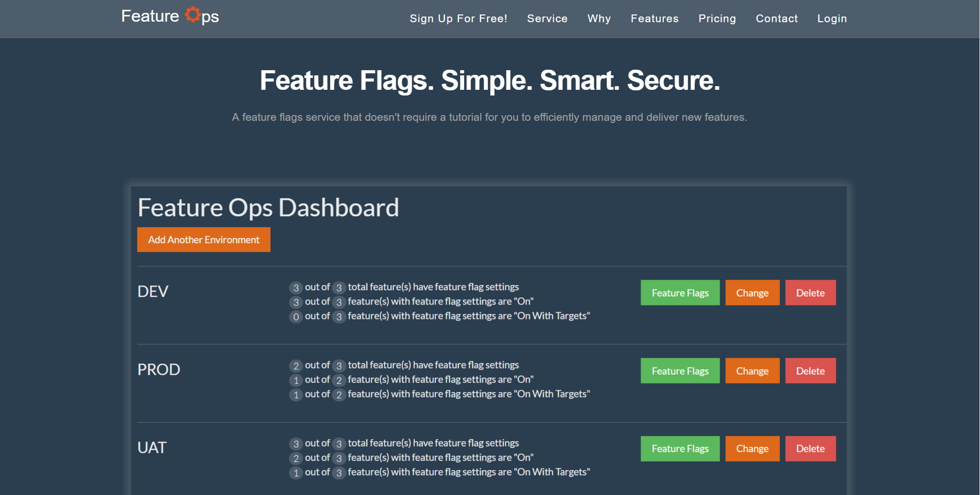Click the first 1 badge in UAT targets line
The height and width of the screenshot is (495, 980).
pyautogui.click(x=296, y=472)
